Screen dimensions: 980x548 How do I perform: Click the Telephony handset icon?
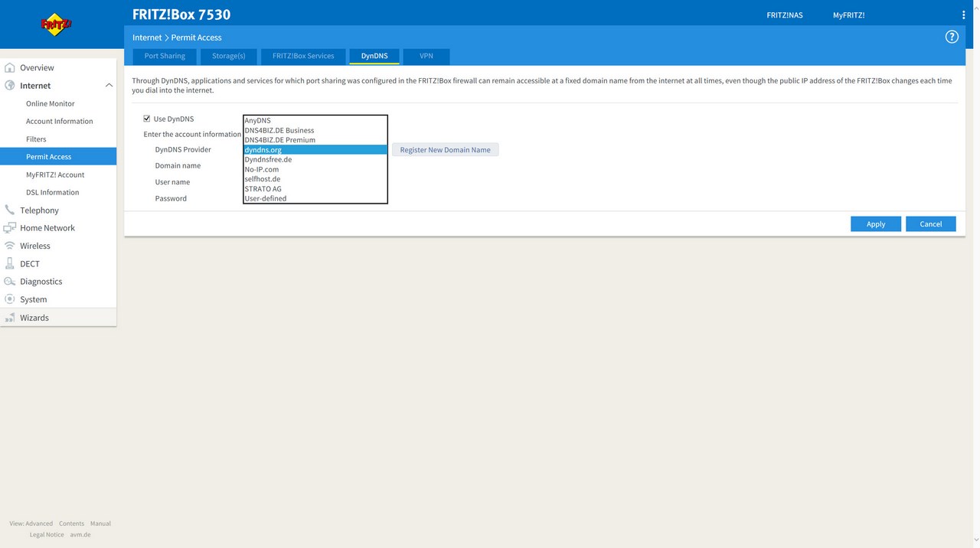point(10,210)
